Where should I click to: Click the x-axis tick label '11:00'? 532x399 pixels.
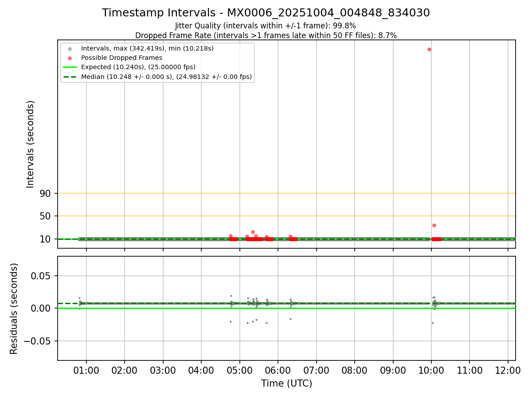tap(470, 370)
